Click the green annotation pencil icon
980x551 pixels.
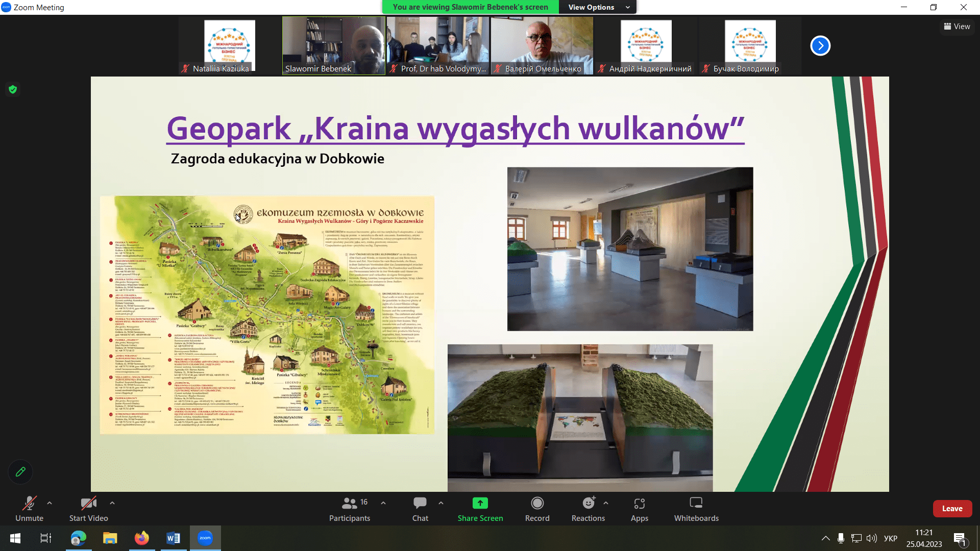click(20, 472)
